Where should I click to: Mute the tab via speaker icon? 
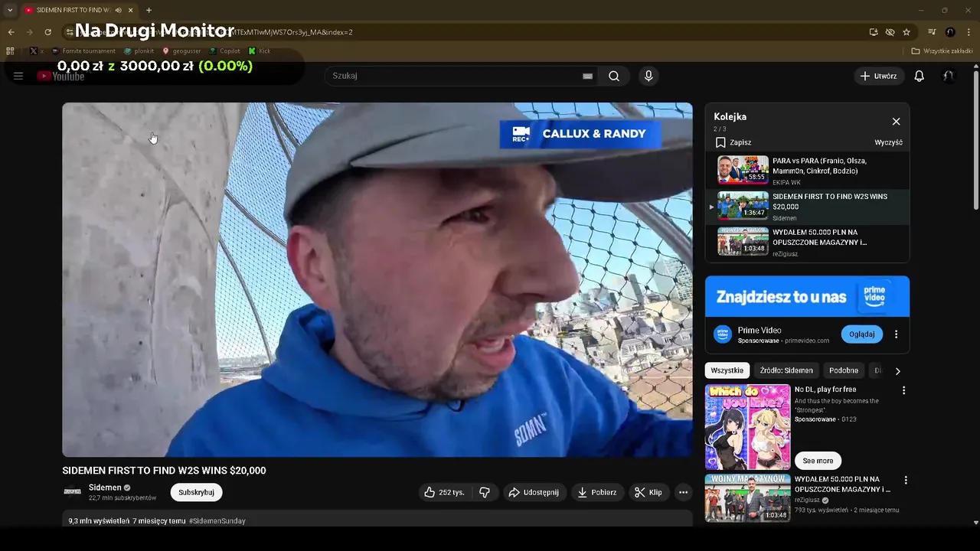(x=119, y=10)
